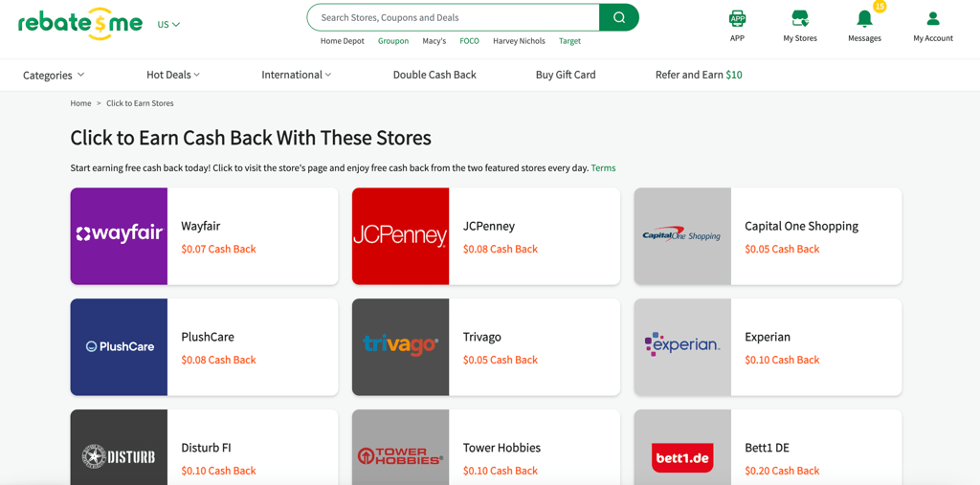Click the Home Depot suggested search link
Image resolution: width=980 pixels, height=485 pixels.
(343, 41)
